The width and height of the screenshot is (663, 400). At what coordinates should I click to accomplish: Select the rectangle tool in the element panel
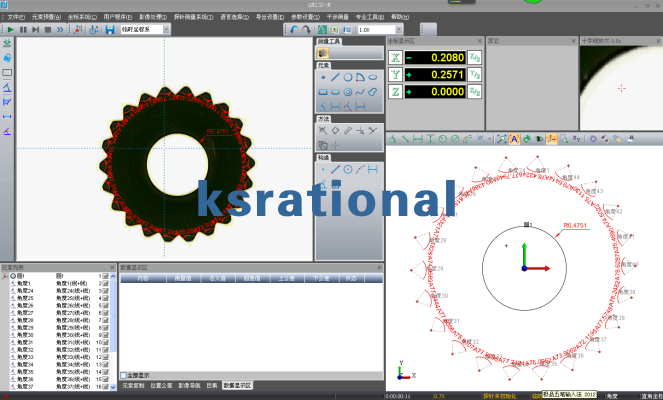click(323, 91)
